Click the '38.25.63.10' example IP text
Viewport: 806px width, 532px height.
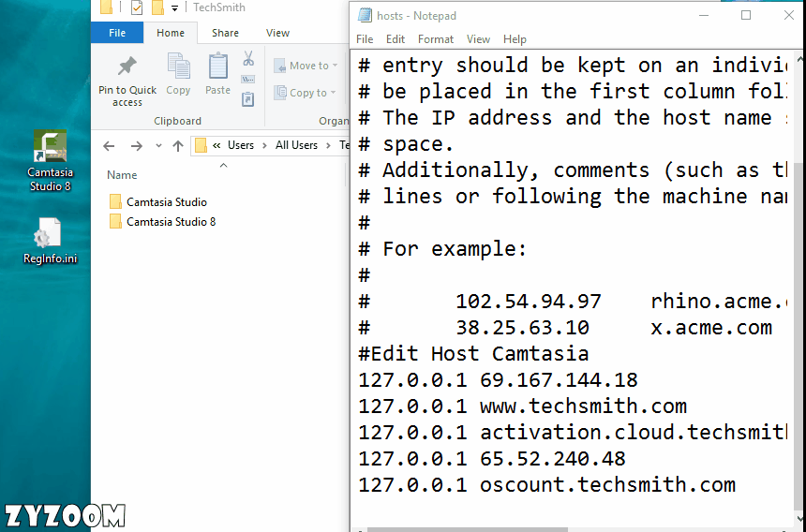tap(522, 328)
